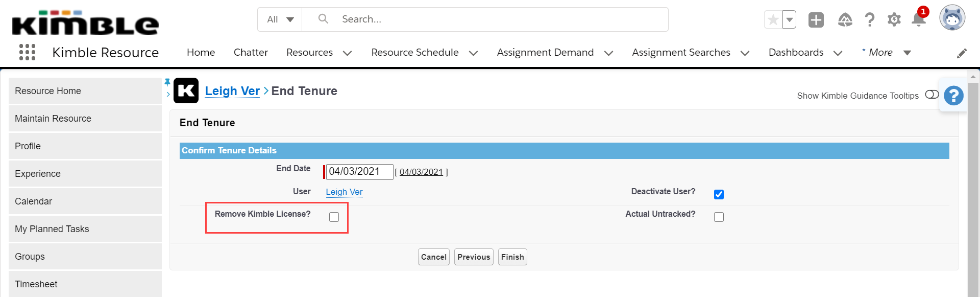This screenshot has width=980, height=297.
Task: Click the Cancel button
Action: (x=434, y=257)
